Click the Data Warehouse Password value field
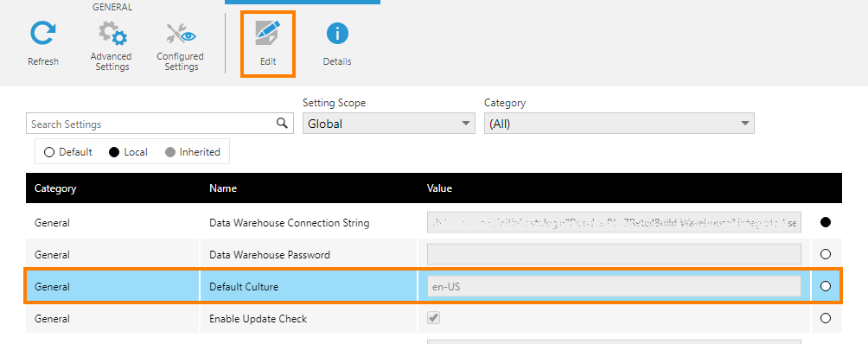 coord(614,254)
